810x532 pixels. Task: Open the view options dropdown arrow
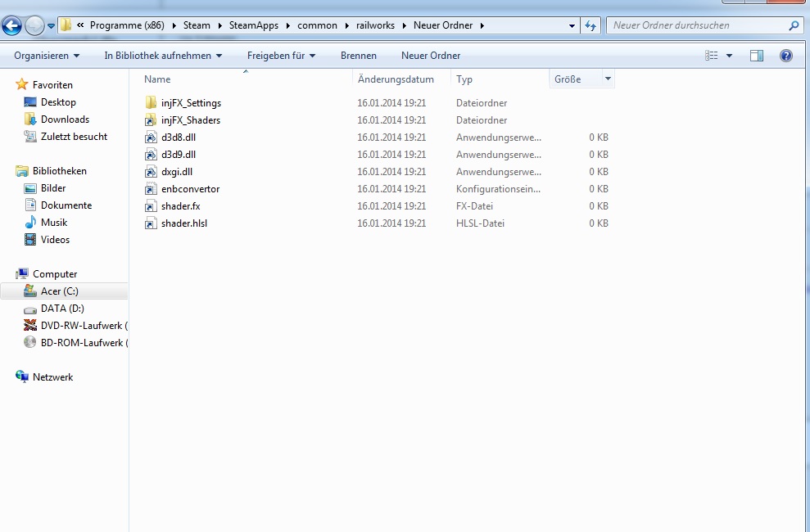click(x=730, y=55)
